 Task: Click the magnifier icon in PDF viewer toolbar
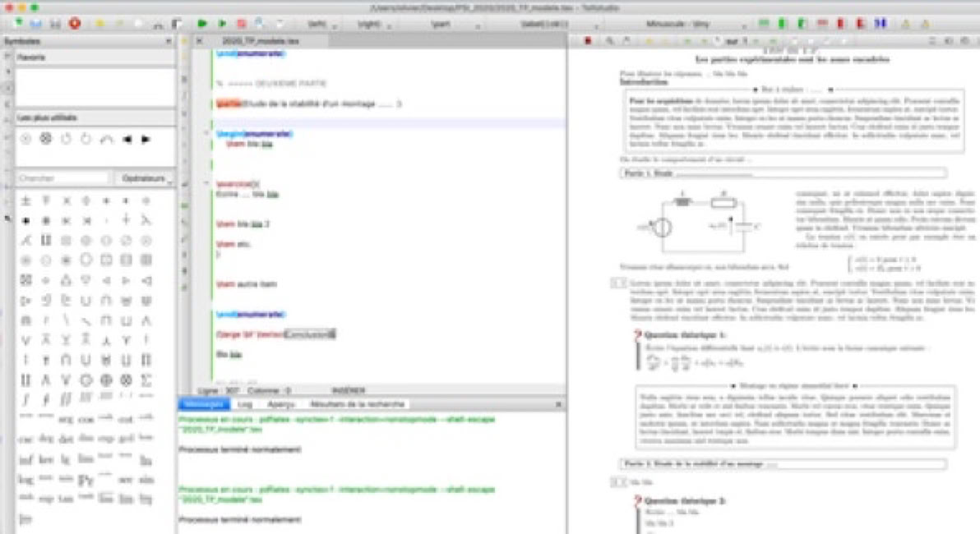609,39
